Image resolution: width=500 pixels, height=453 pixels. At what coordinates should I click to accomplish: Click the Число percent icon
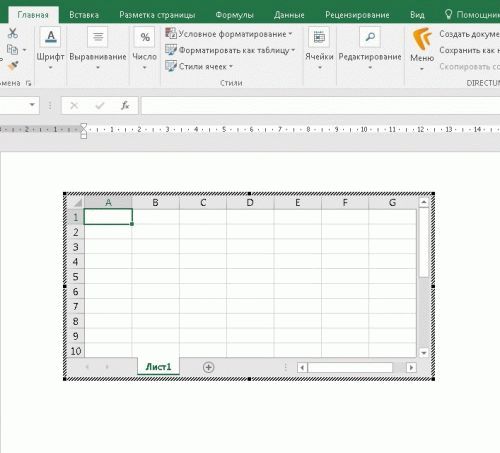click(x=144, y=37)
